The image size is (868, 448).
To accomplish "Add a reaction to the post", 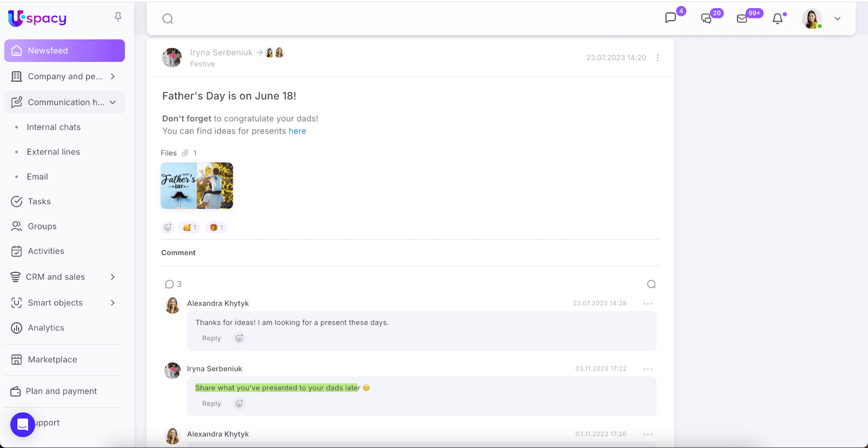I will click(168, 228).
